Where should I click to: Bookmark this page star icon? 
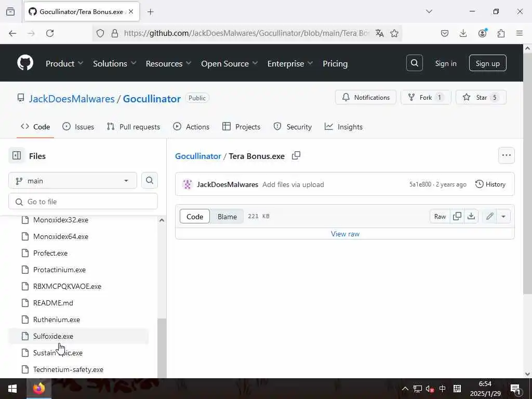point(394,33)
